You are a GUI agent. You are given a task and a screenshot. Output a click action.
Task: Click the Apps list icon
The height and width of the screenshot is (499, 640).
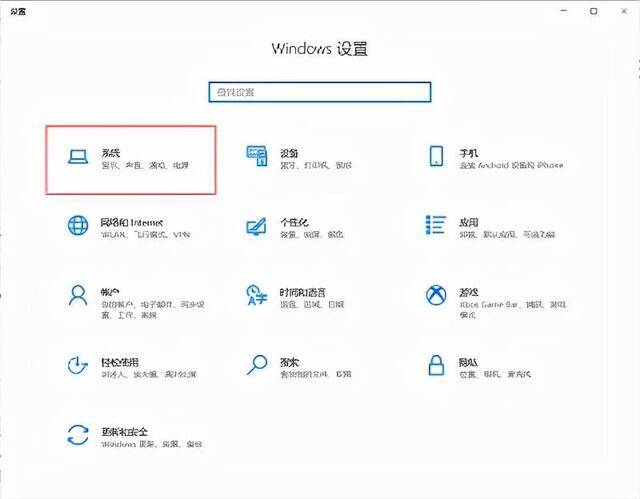436,225
